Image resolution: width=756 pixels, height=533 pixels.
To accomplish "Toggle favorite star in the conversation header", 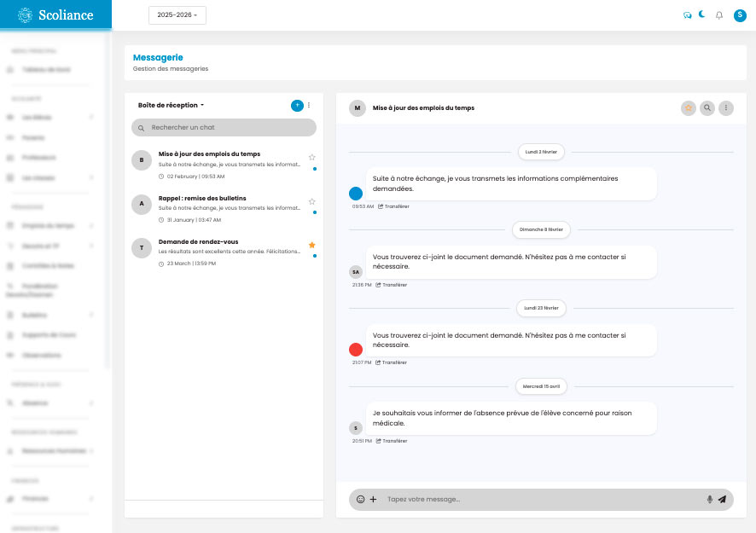I will (x=689, y=108).
